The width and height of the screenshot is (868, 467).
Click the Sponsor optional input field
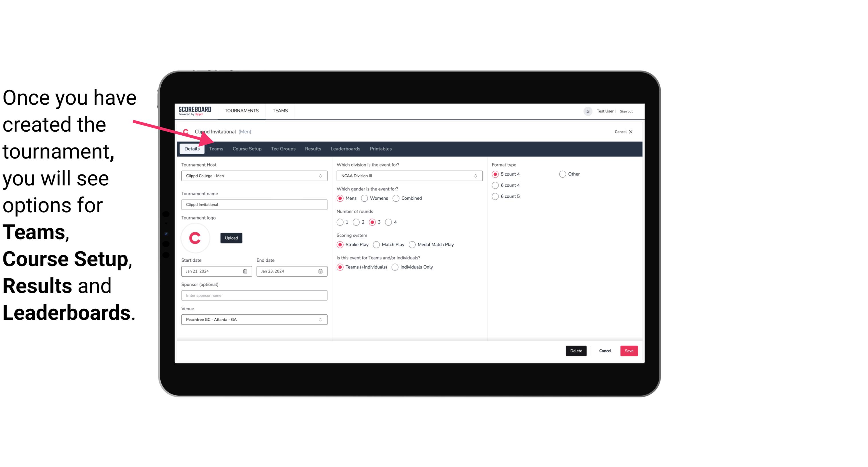(254, 295)
